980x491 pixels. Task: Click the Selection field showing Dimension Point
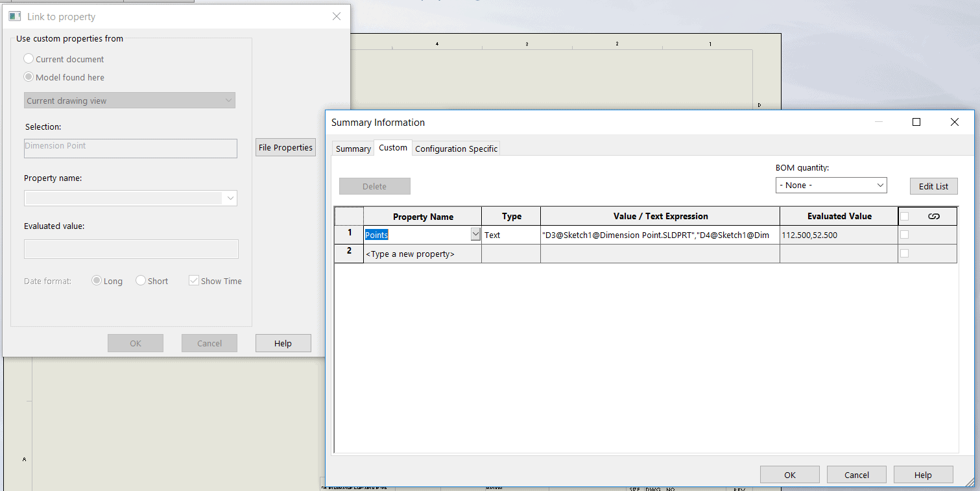(130, 148)
